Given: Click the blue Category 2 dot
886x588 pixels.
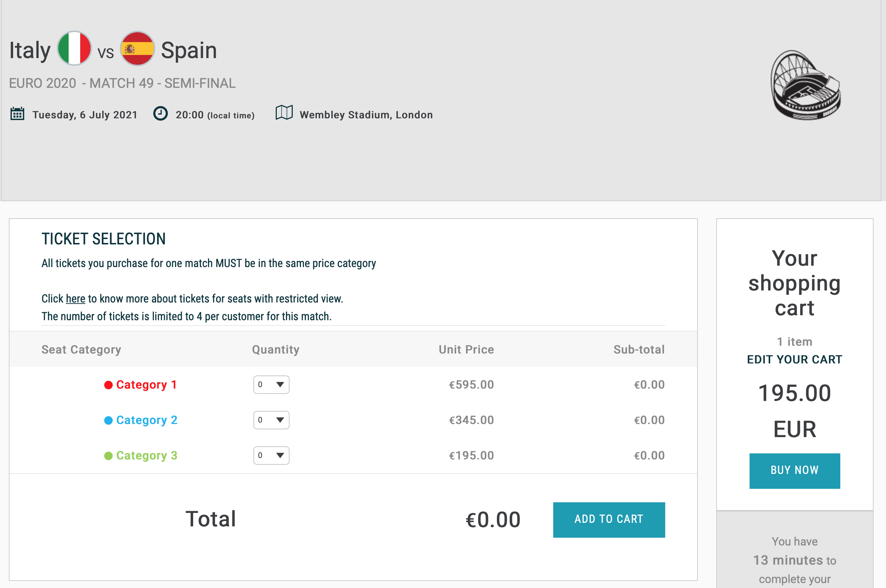Looking at the screenshot, I should coord(108,420).
